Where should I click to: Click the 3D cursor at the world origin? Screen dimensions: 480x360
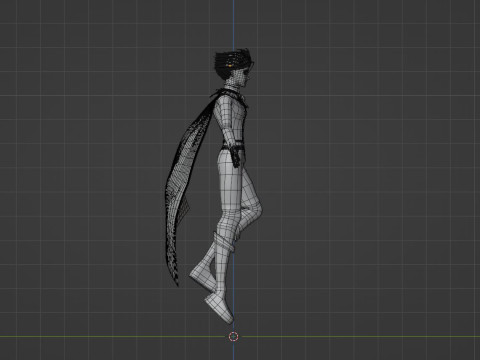coord(234,337)
